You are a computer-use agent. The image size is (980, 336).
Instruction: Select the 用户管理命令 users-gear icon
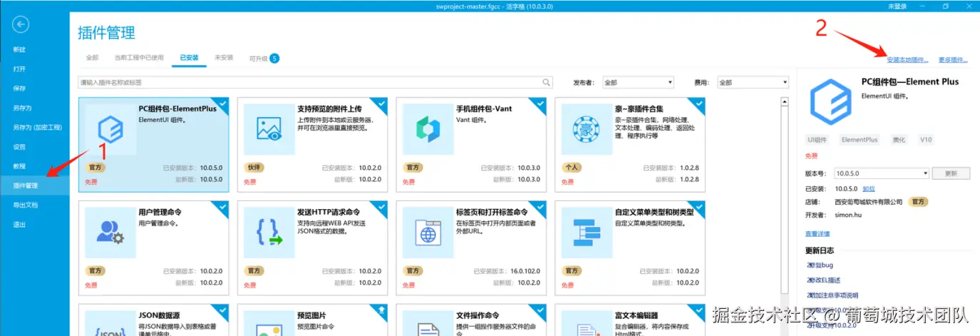[x=110, y=233]
